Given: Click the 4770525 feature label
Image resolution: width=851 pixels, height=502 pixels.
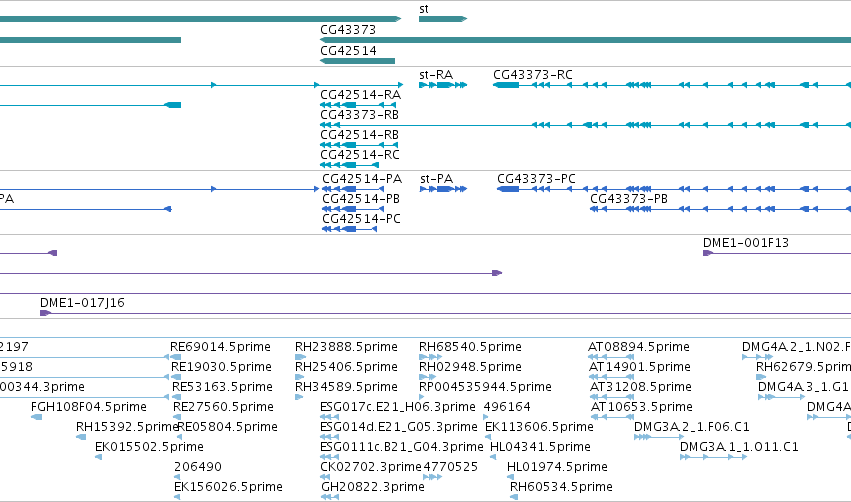Looking at the screenshot, I should [450, 467].
